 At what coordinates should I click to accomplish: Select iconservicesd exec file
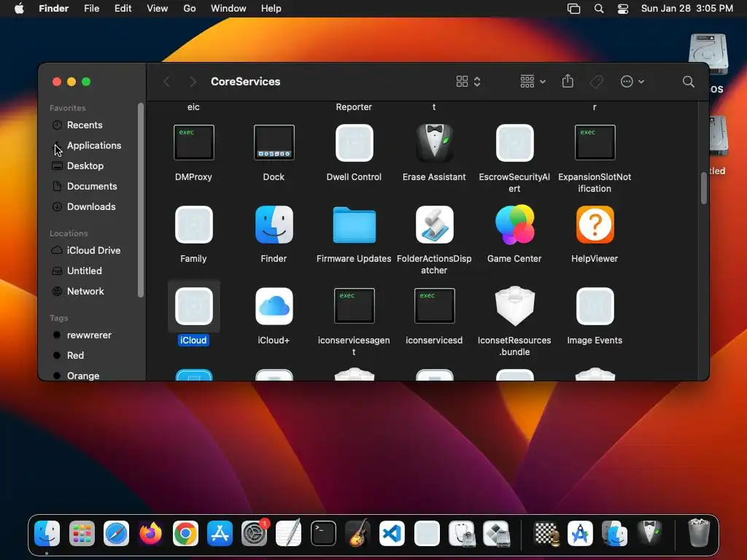[434, 306]
